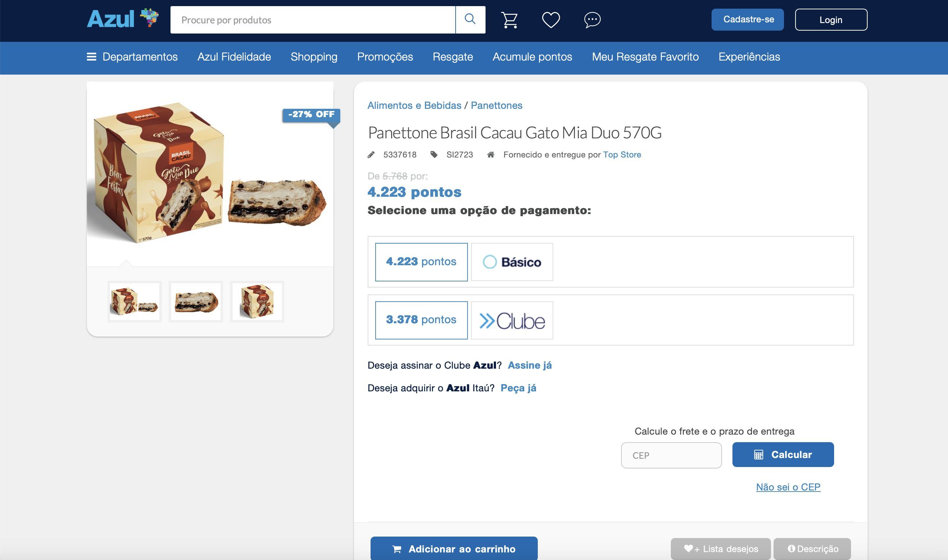Open Acumule pontos menu item
This screenshot has height=560, width=948.
click(x=532, y=57)
